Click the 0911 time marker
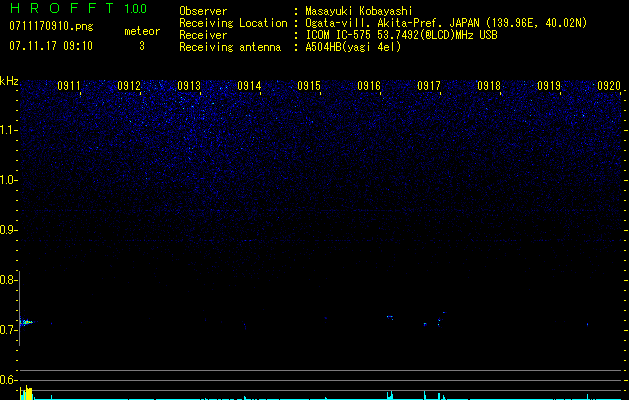 click(69, 86)
